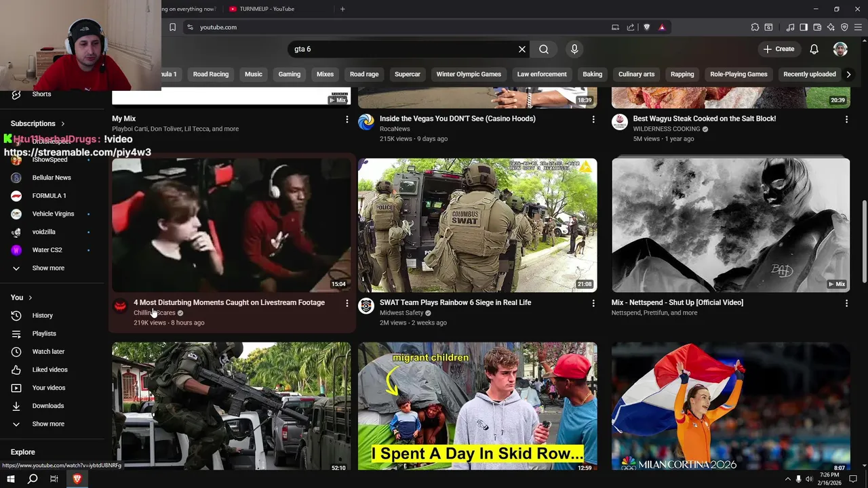Open FORMULA 1 subscription
868x488 pixels.
coord(51,196)
